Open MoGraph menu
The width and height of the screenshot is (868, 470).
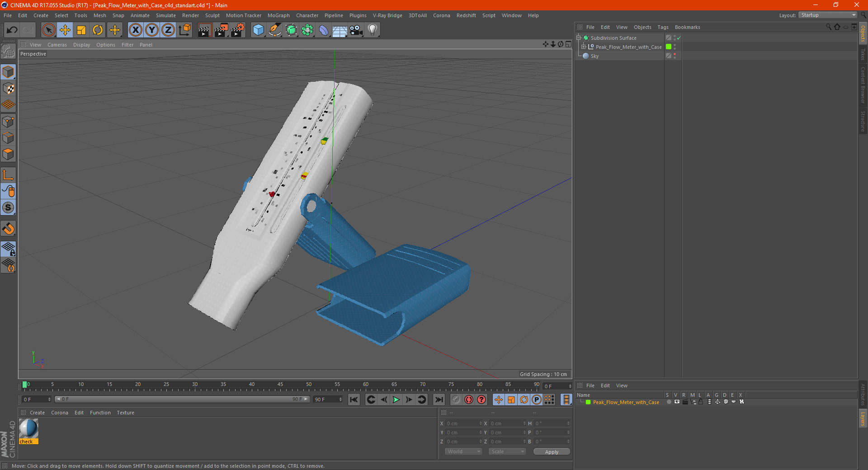[278, 15]
